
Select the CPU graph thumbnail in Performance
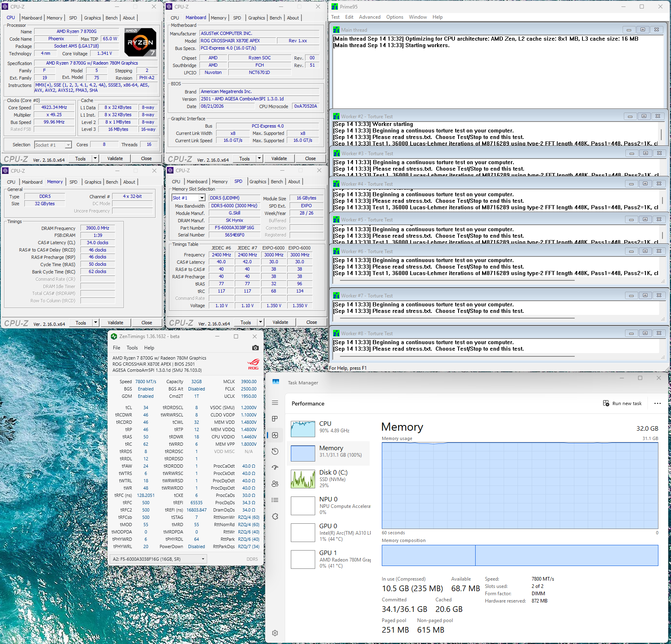point(303,429)
